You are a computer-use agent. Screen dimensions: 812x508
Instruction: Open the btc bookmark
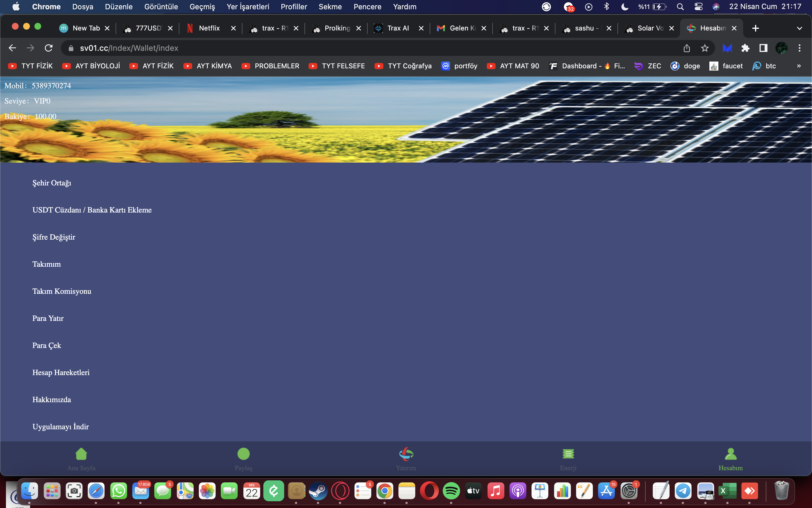[x=764, y=66]
